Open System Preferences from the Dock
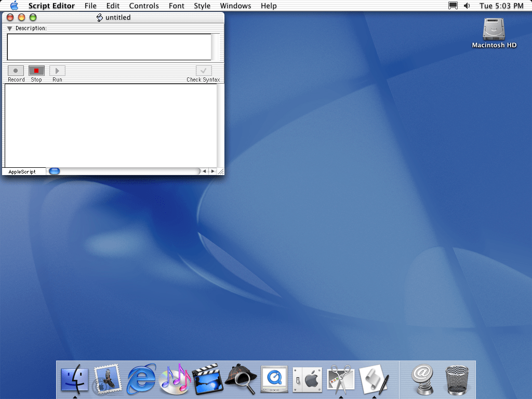 307,379
